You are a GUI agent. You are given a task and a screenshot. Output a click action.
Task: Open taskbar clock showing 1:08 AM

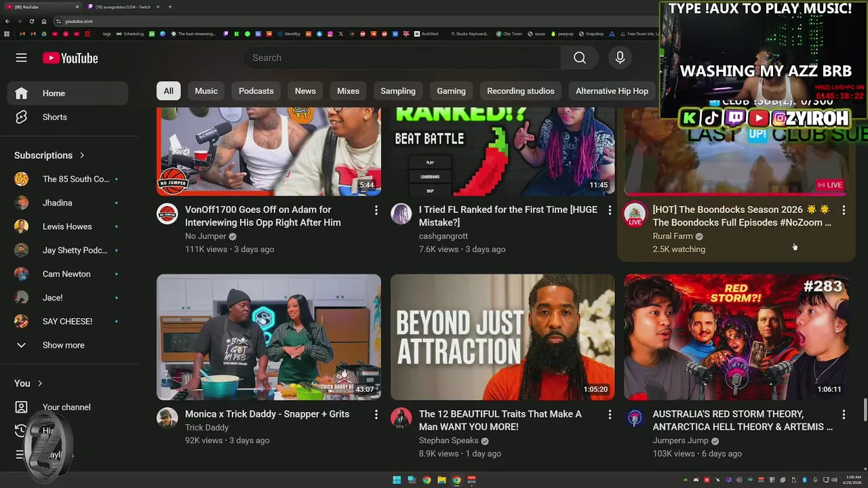point(852,480)
